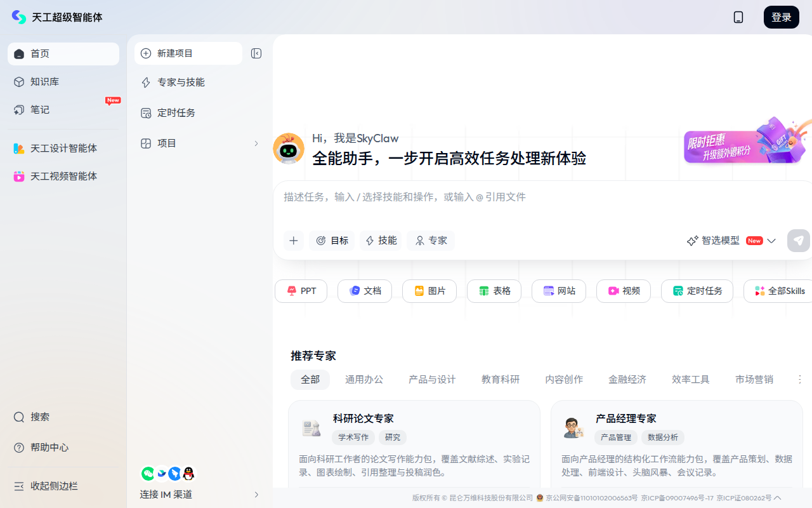The width and height of the screenshot is (812, 508).
Task: Select the 通用办公 tab
Action: (x=364, y=380)
